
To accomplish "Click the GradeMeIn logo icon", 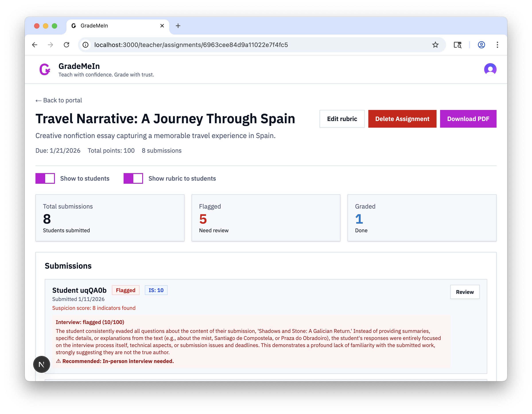I will pos(45,70).
